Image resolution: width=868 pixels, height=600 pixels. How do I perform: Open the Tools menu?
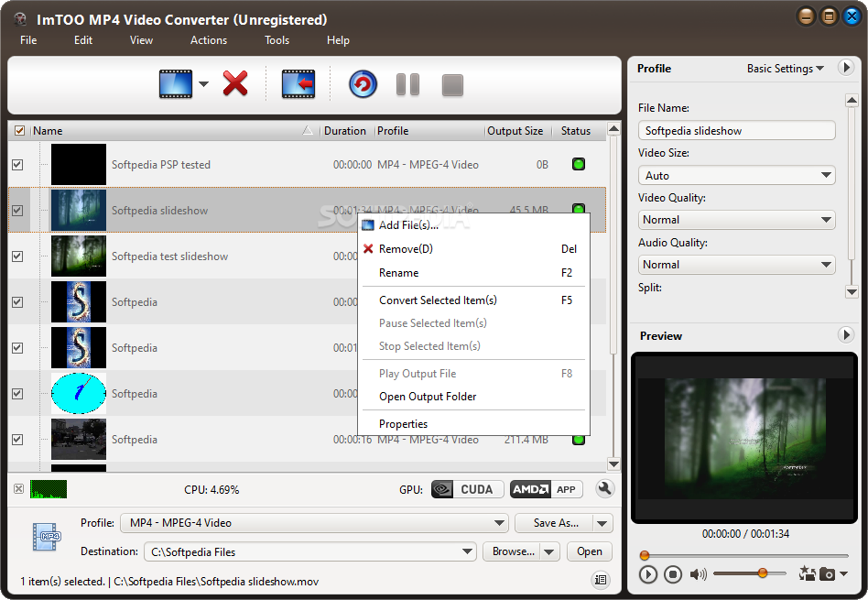click(277, 40)
